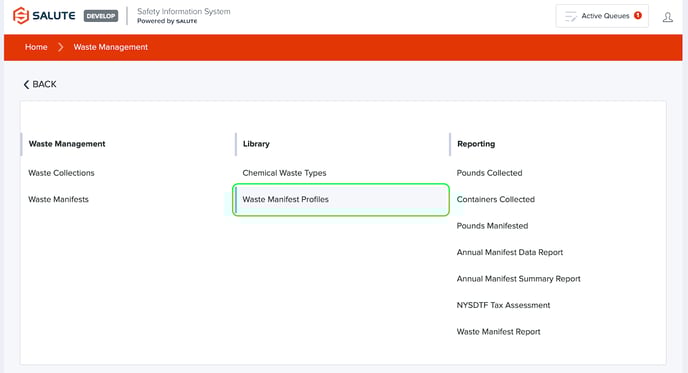Click the Library section heading
Image resolution: width=688 pixels, height=373 pixels.
pyautogui.click(x=256, y=144)
